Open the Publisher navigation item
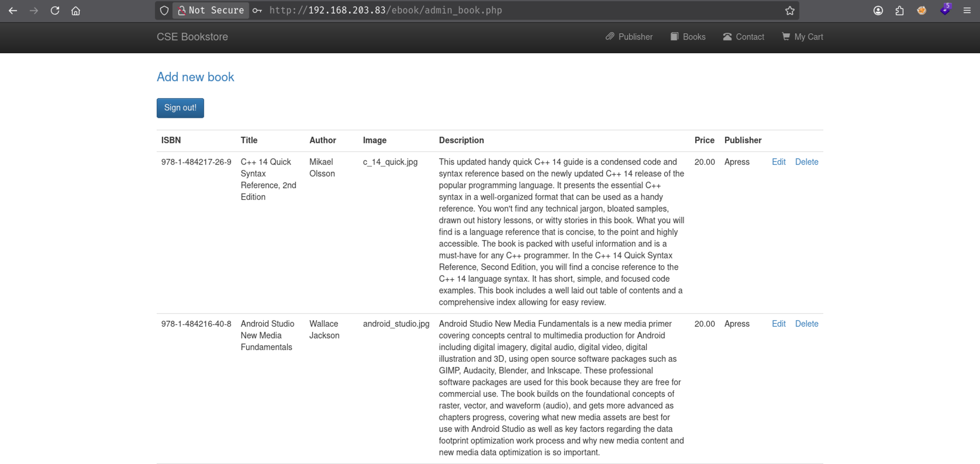Viewport: 980px width, 464px height. tap(629, 37)
